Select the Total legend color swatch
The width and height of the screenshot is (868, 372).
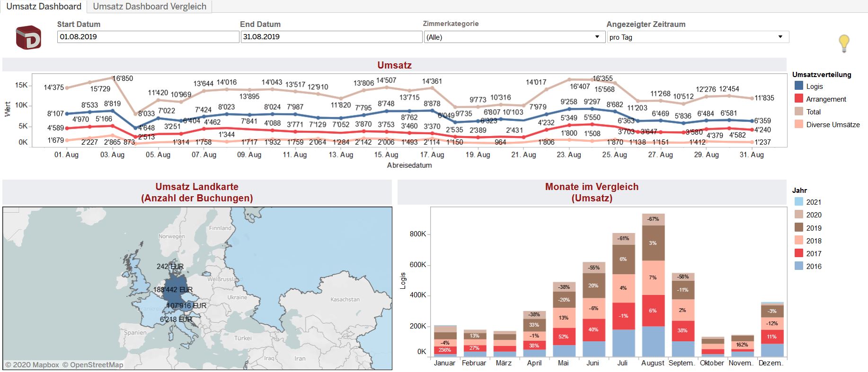pyautogui.click(x=799, y=111)
